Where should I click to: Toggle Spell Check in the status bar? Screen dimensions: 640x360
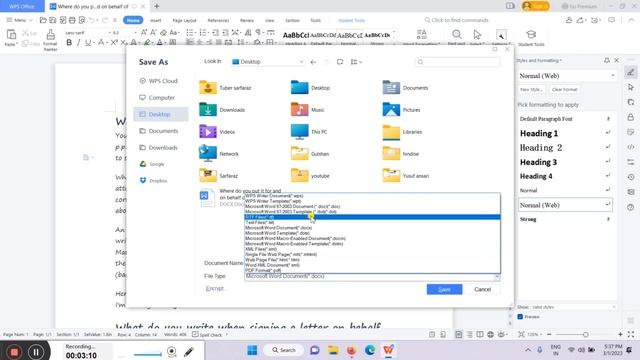click(x=207, y=335)
